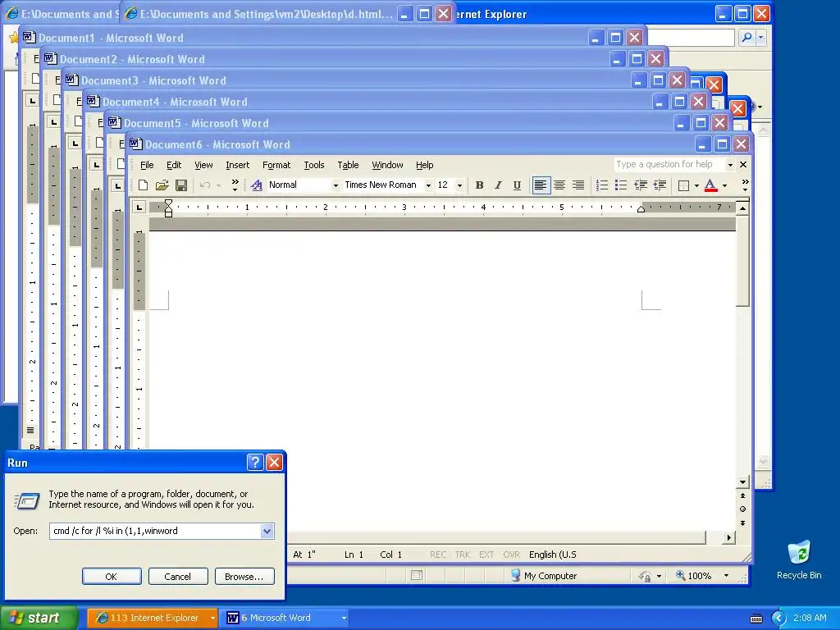Image resolution: width=840 pixels, height=630 pixels.
Task: Click the Start button
Action: coord(39,618)
